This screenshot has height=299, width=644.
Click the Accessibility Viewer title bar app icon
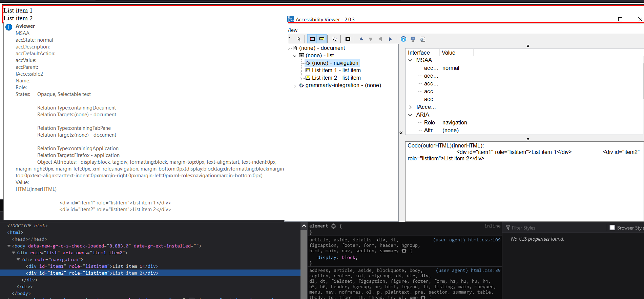coord(291,19)
